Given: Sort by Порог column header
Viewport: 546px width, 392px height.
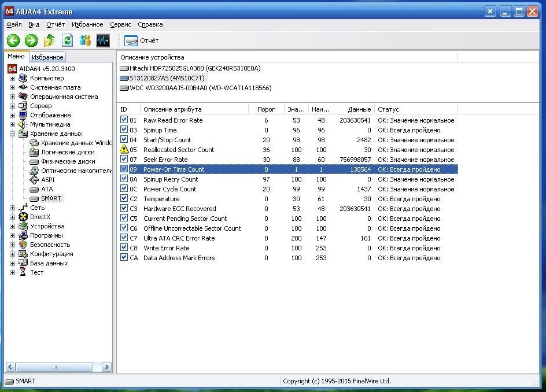Looking at the screenshot, I should click(x=266, y=109).
